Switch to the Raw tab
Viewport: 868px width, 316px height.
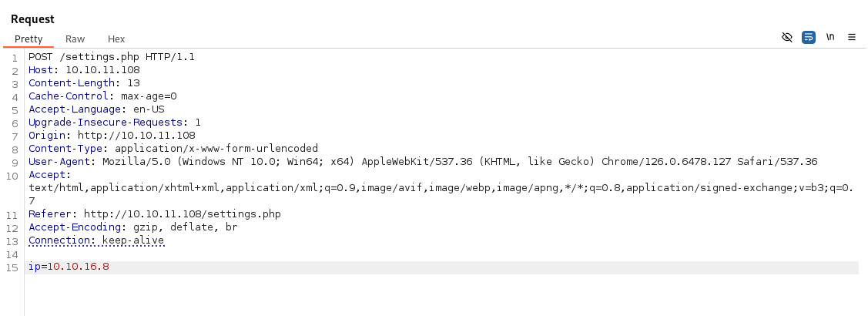pos(75,39)
